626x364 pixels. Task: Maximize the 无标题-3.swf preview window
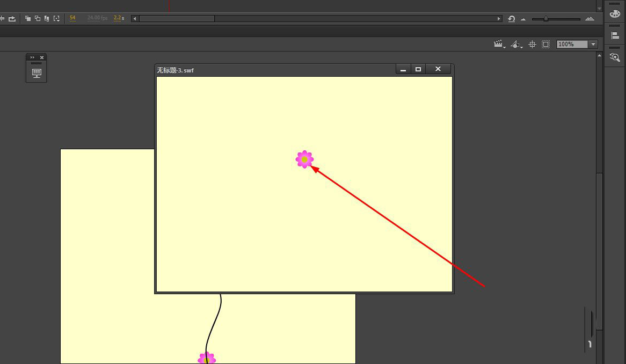(x=418, y=69)
